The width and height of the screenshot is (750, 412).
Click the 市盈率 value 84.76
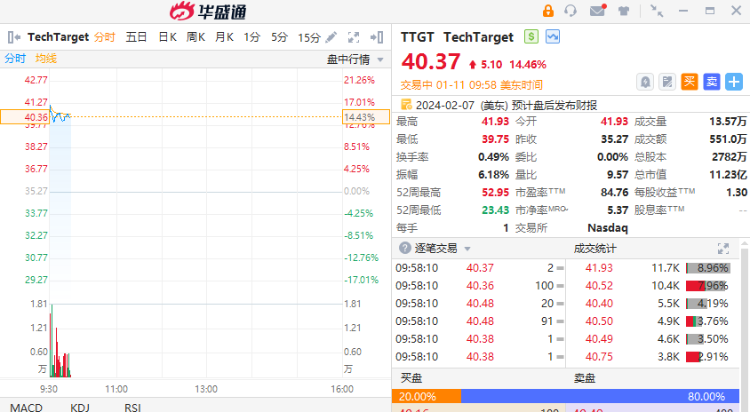[x=614, y=192]
